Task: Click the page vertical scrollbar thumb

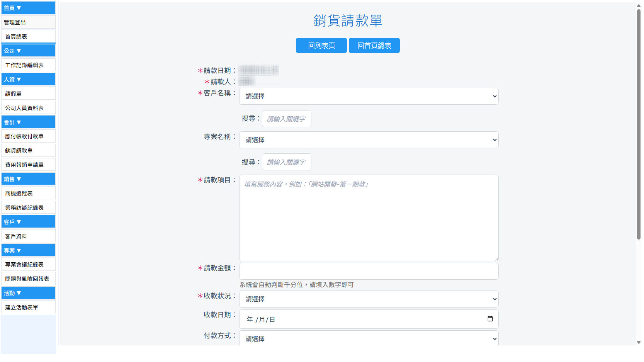Action: click(639, 124)
